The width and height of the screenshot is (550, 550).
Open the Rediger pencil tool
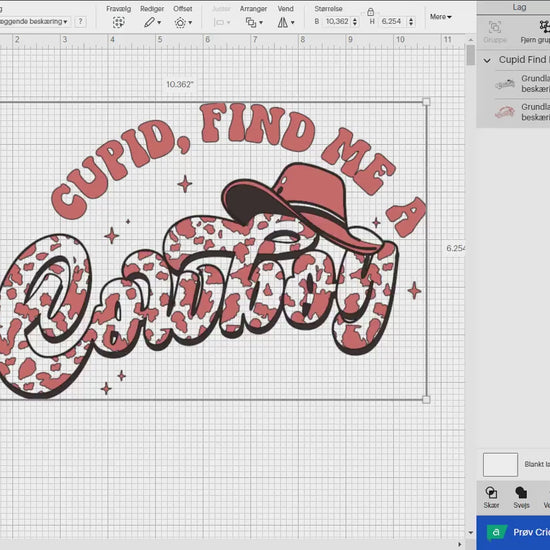pyautogui.click(x=149, y=22)
